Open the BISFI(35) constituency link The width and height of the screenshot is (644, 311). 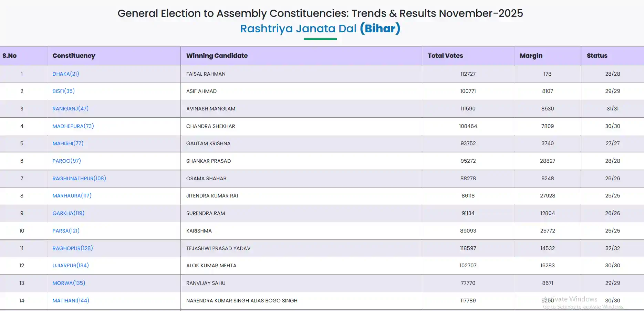pyautogui.click(x=63, y=91)
